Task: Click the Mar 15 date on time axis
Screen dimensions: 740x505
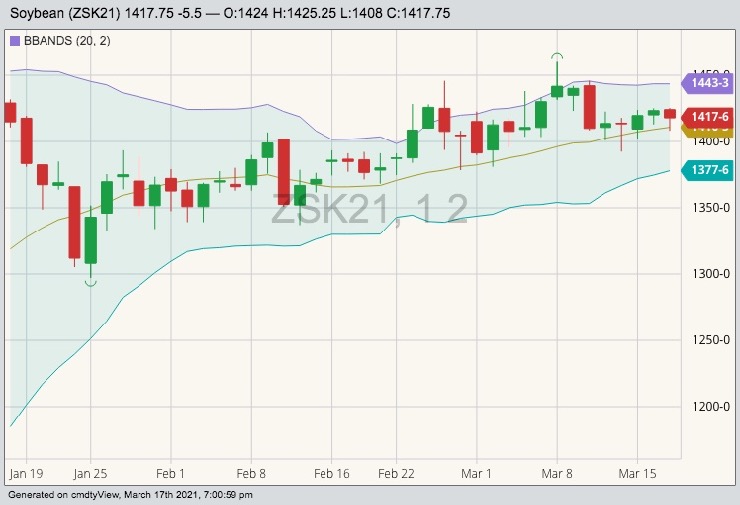Action: [x=637, y=473]
